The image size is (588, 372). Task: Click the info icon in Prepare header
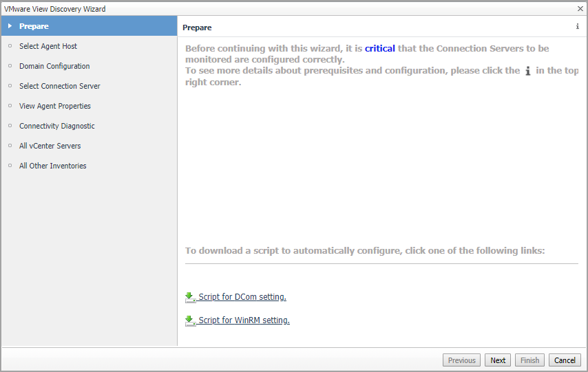coord(577,27)
